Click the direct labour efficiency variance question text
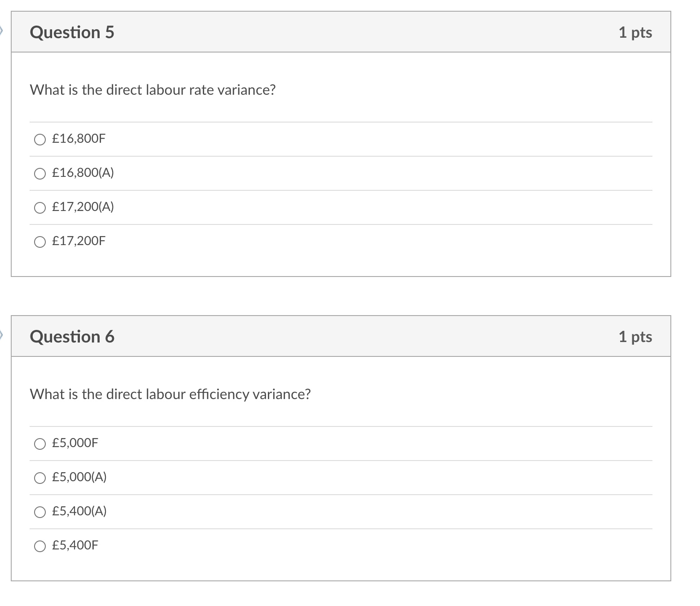Screen dimensions: 700x606 coord(171,394)
